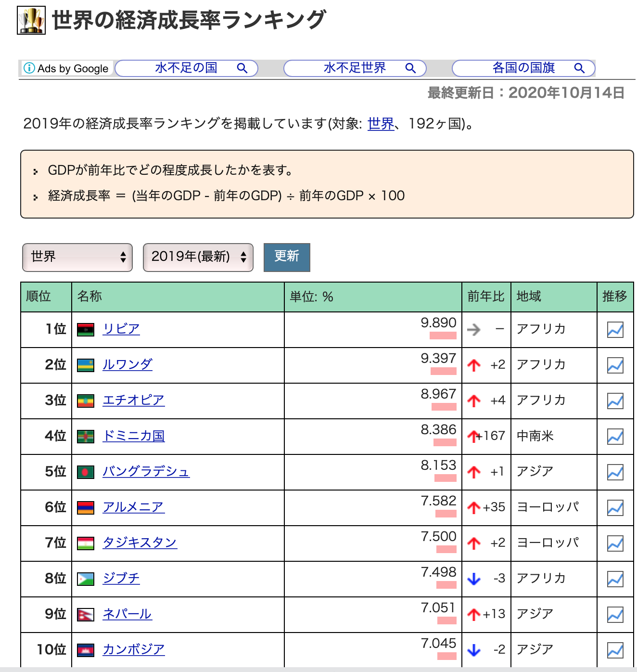
Task: Open the region selector showing 世界
Action: (77, 258)
